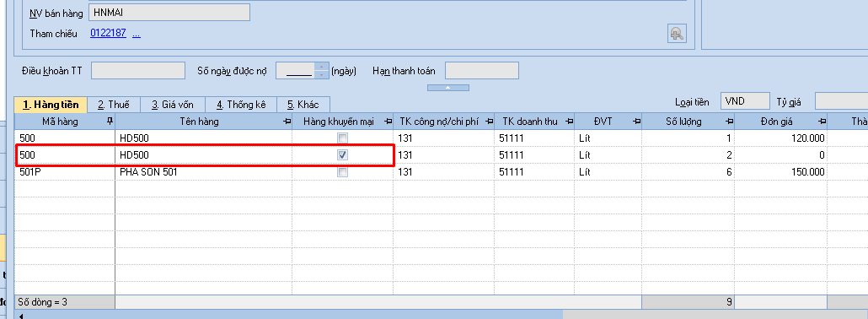Click pin icon in ĐVT column header
This screenshot has width=868, height=319.
pyautogui.click(x=636, y=121)
